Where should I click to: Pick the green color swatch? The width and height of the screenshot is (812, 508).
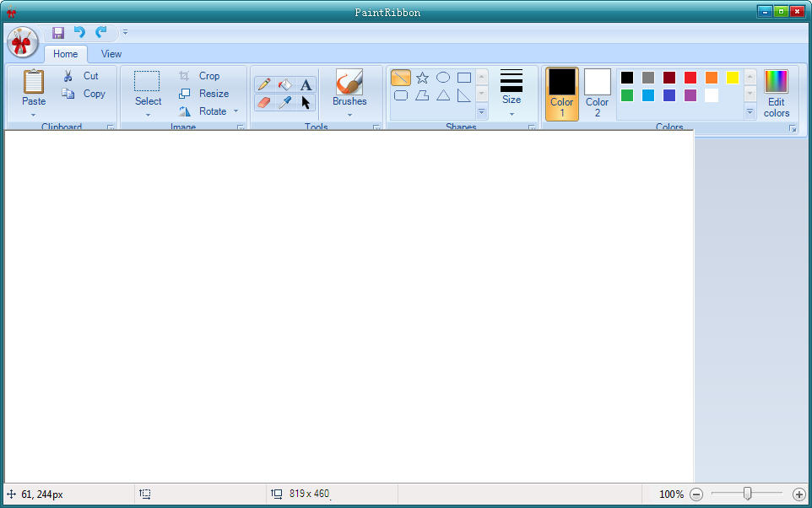coord(627,95)
